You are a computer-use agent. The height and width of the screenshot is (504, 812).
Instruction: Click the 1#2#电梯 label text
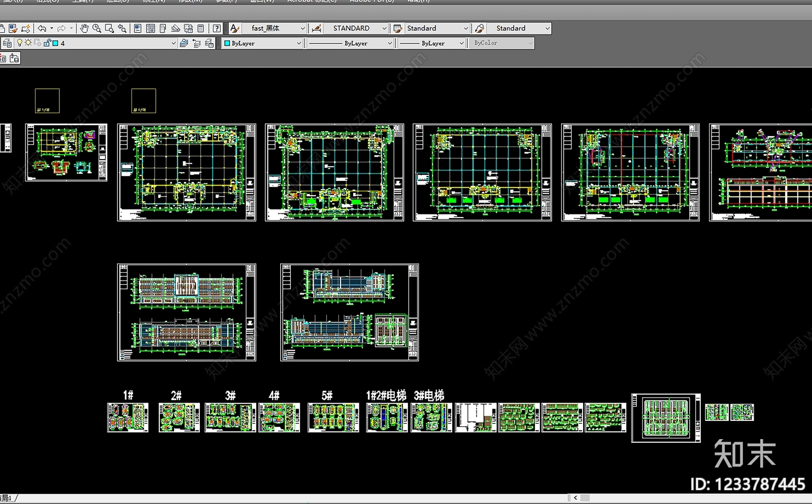point(386,395)
